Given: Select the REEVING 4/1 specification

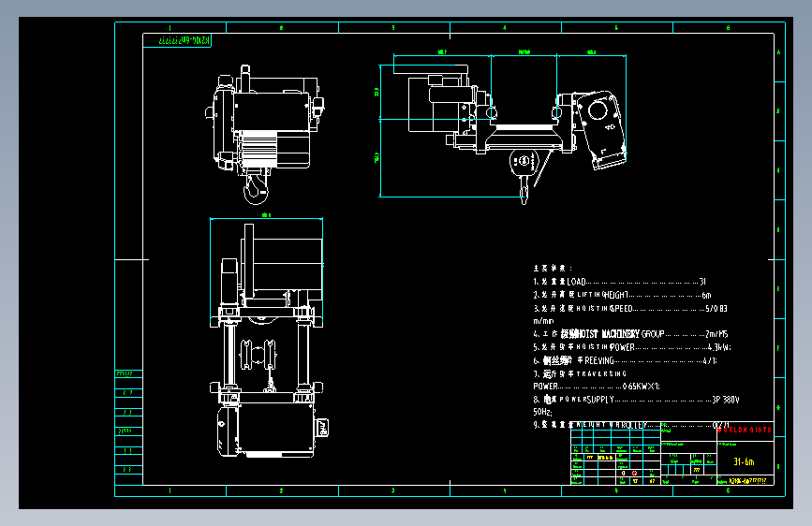Looking at the screenshot, I should click(625, 360).
